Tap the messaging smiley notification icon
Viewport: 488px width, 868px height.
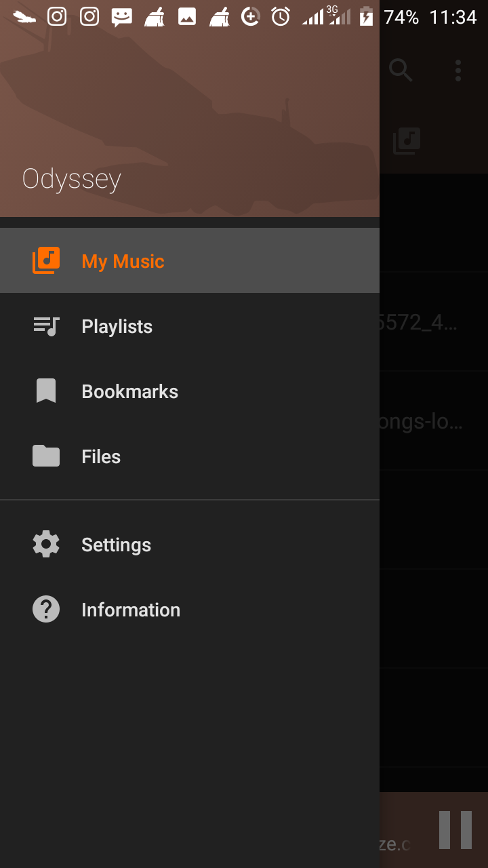tap(122, 17)
